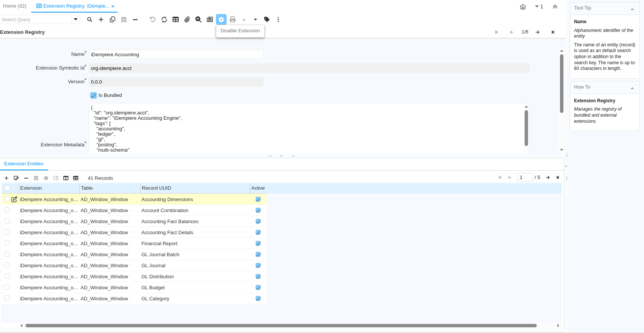644x333 pixels.
Task: Click the Zoom Across magnifier icon
Action: pyautogui.click(x=198, y=19)
